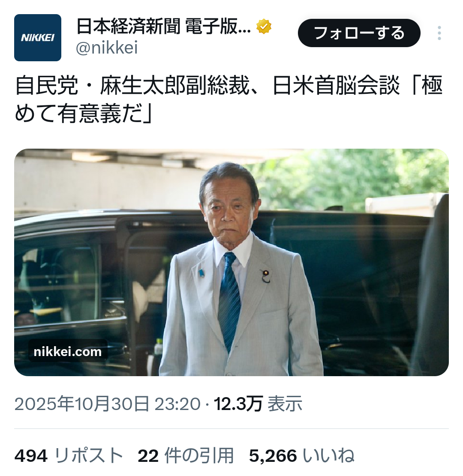This screenshot has width=463, height=476.
Task: Click the gold verified badge
Action: point(263,27)
